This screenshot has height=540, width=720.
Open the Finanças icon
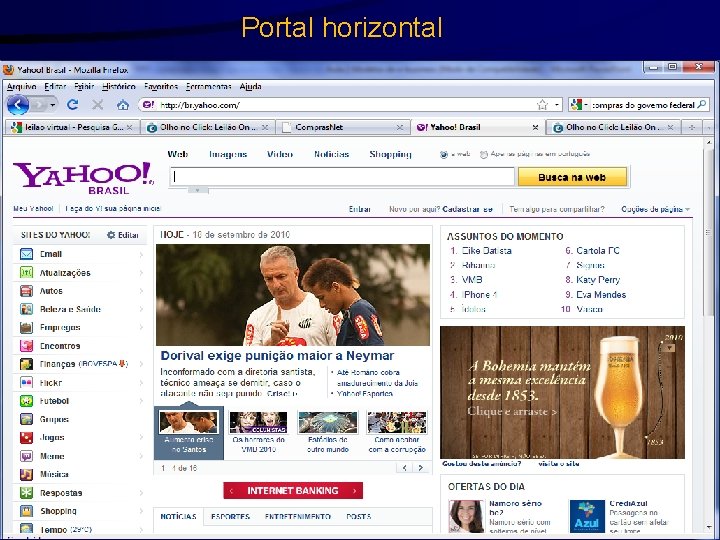point(26,364)
